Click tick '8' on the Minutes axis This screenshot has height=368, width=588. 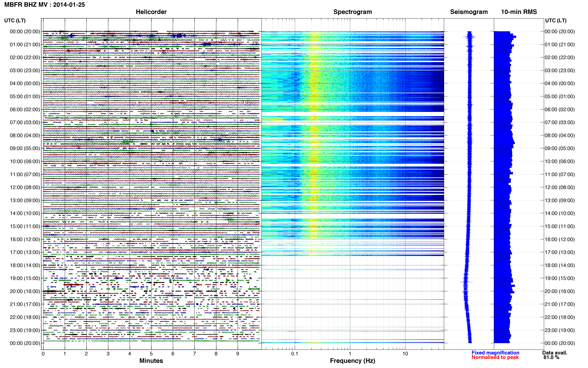[216, 354]
